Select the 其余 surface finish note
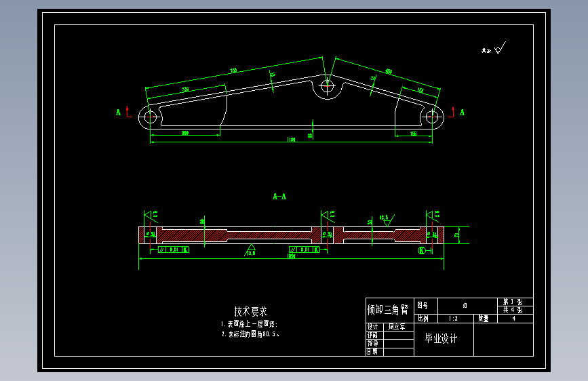This screenshot has height=381, width=588. [486, 51]
